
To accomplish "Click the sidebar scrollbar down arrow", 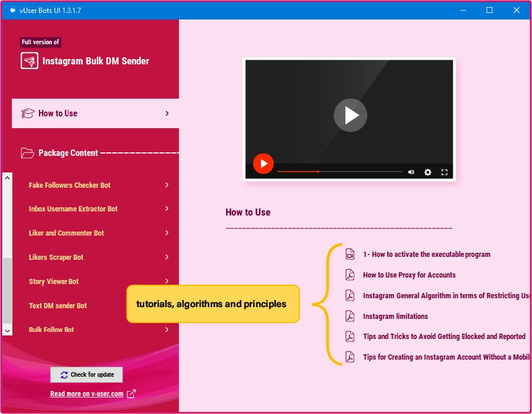I will 8,331.
